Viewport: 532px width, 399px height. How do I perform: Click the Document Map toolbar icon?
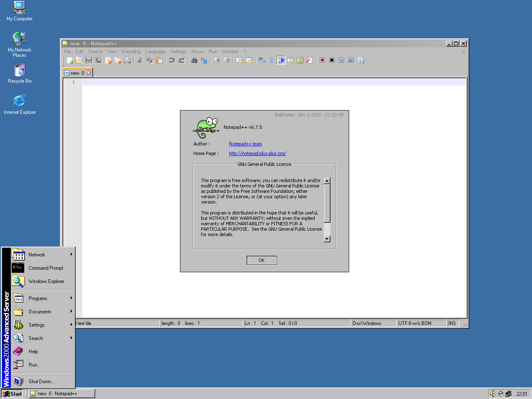pos(300,60)
